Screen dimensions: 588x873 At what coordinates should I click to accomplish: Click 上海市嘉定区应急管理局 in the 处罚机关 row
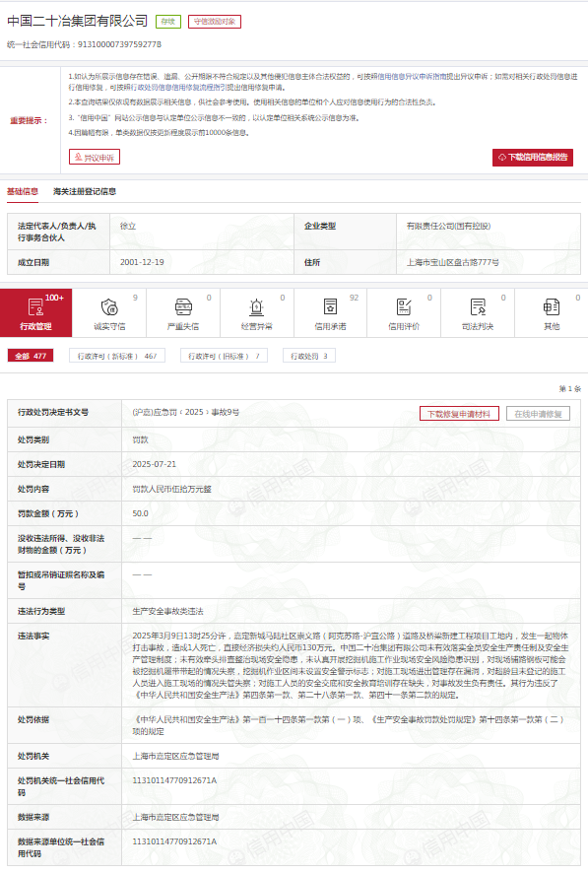pyautogui.click(x=175, y=756)
